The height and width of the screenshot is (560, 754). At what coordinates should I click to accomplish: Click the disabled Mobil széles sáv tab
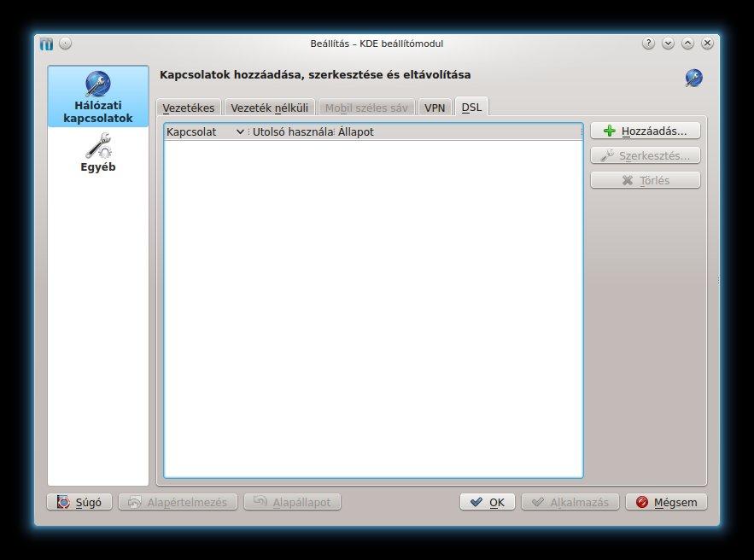366,108
